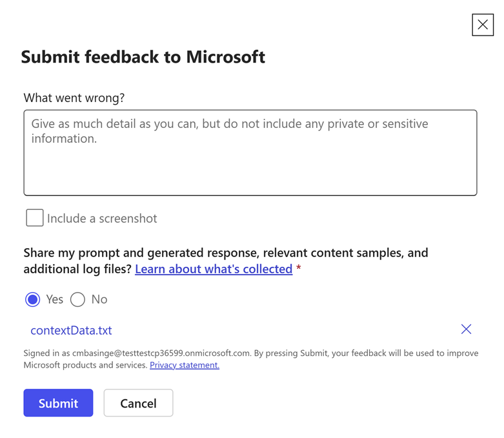The width and height of the screenshot is (504, 438).
Task: Remove the contextData.txt attachment
Action: pos(466,329)
